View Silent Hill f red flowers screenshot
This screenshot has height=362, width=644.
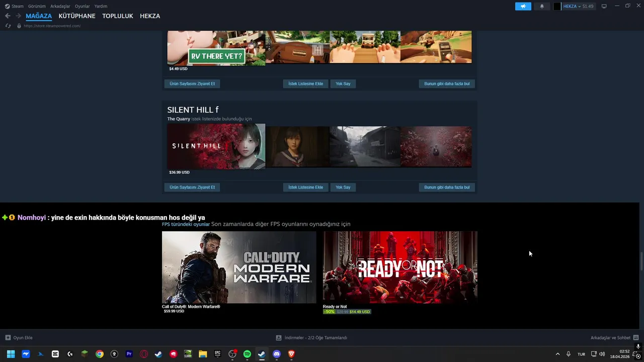(x=436, y=146)
